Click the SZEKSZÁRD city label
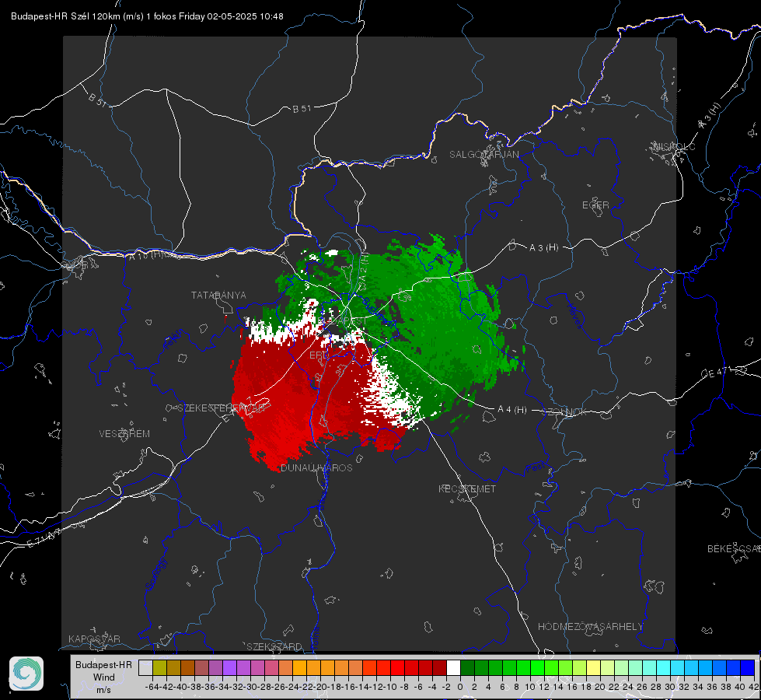 point(274,646)
